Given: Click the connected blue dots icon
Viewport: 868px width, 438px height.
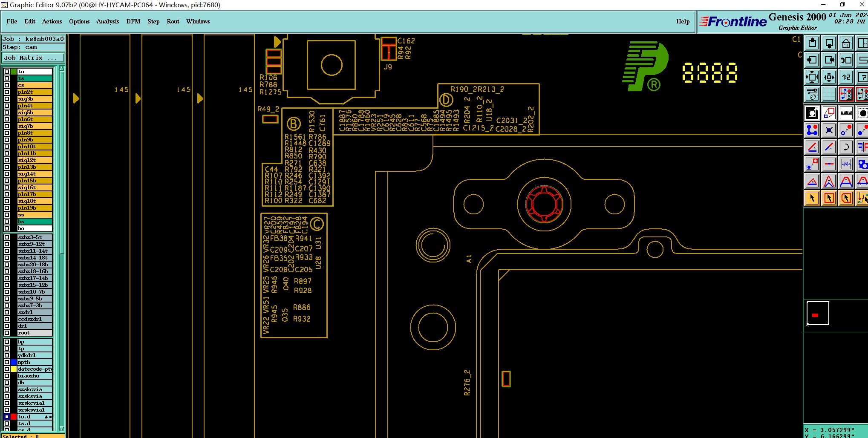Looking at the screenshot, I should [812, 130].
